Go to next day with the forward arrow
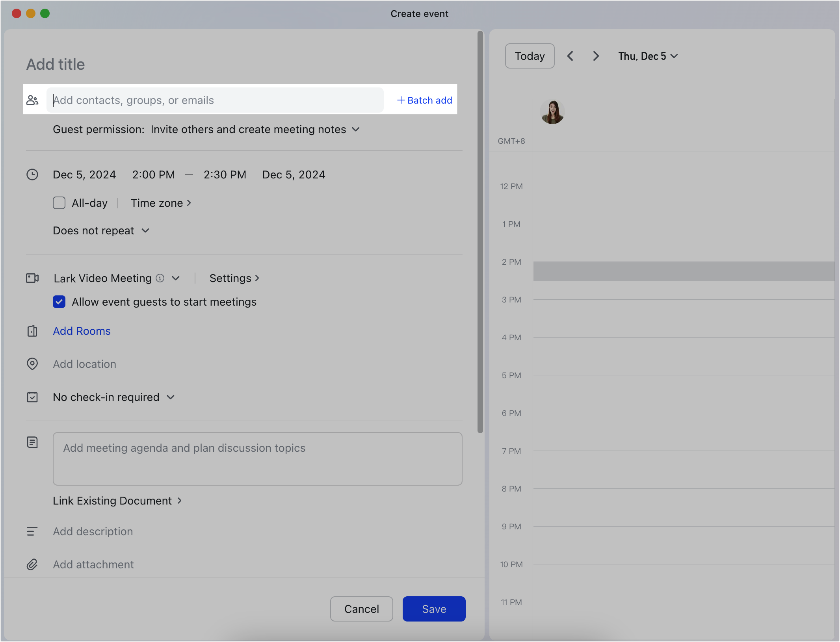Viewport: 840px width, 642px height. point(595,56)
